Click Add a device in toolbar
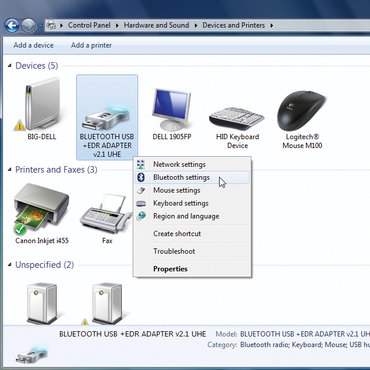The width and height of the screenshot is (370, 370). point(33,45)
